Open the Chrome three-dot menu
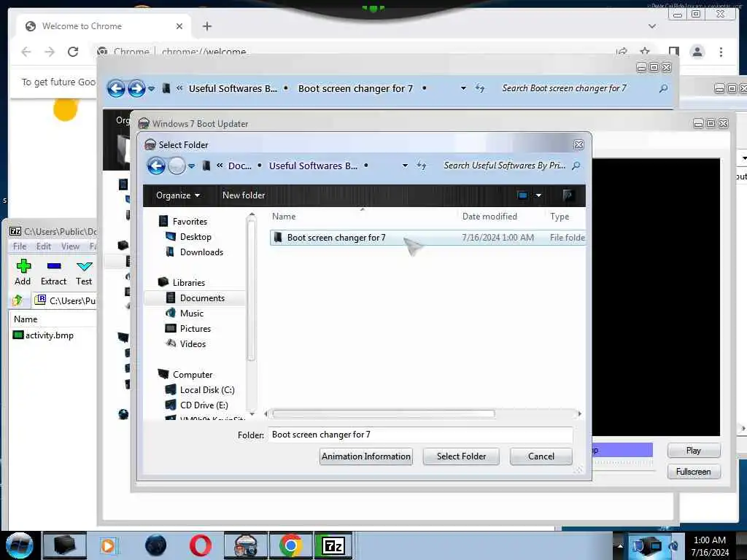Viewport: 747px width, 560px height. pyautogui.click(x=721, y=52)
